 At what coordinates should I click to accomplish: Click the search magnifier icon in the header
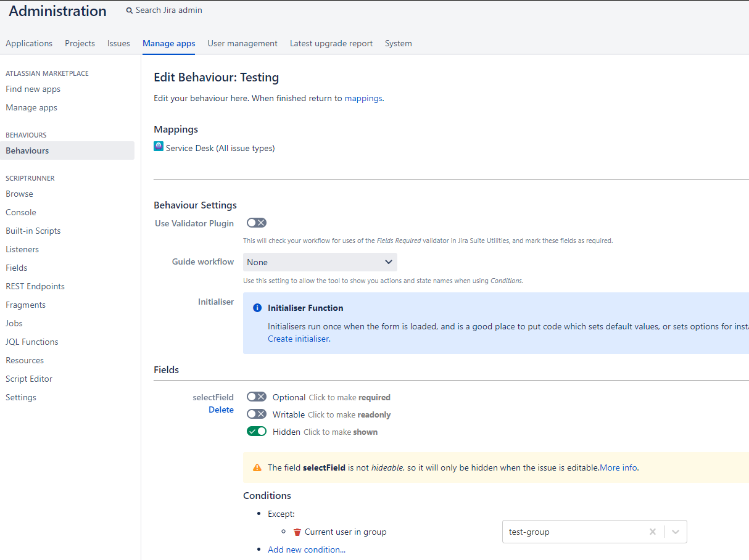tap(129, 10)
